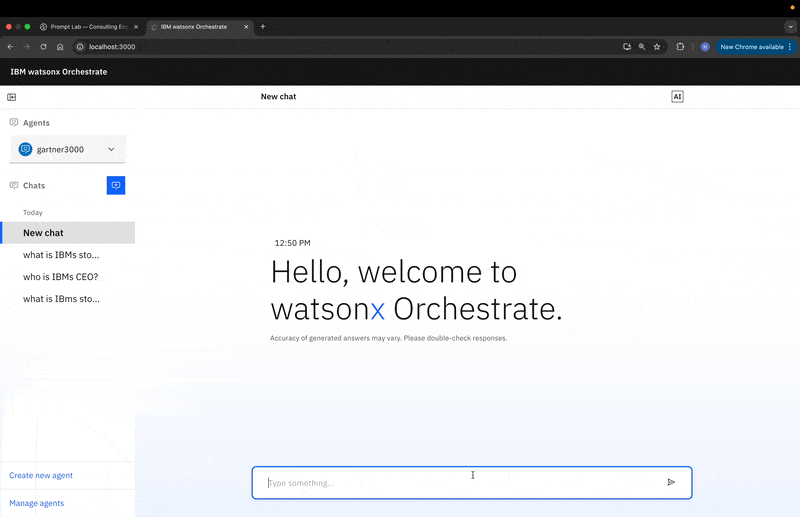
Task: Open the gartner3000 agent dropdown
Action: pyautogui.click(x=67, y=150)
